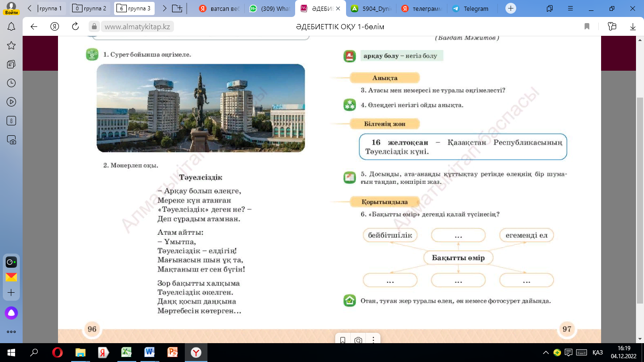Open Windows taskbar search
This screenshot has height=362, width=644.
34,353
